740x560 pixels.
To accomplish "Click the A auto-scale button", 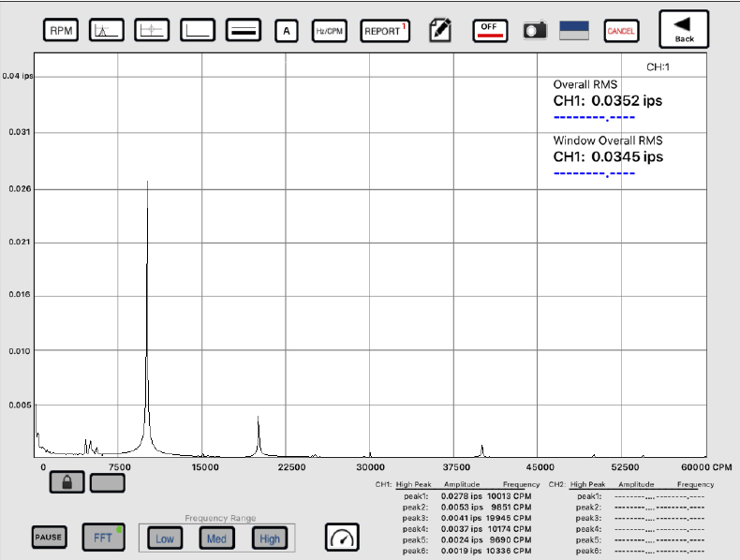I will 287,31.
